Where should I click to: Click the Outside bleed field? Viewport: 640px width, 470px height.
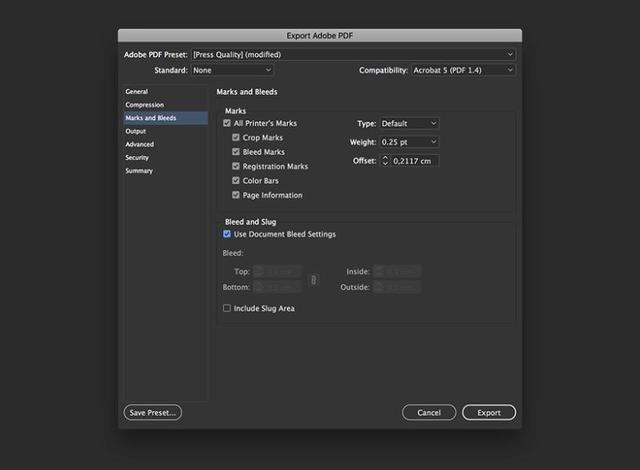[x=397, y=287]
